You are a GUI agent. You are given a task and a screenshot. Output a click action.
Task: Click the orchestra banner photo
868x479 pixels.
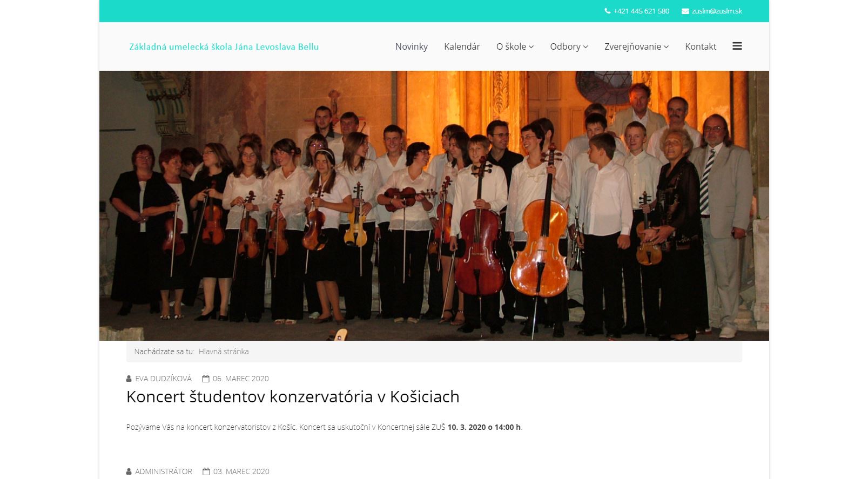(434, 206)
